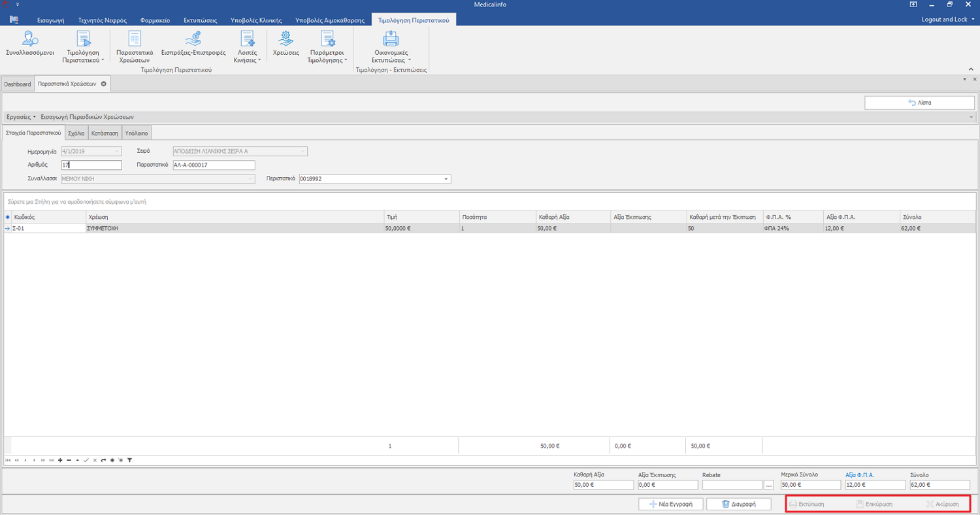This screenshot has width=980, height=515.
Task: Close the Παραστατικά Χρεώσεων document tab
Action: [x=104, y=84]
